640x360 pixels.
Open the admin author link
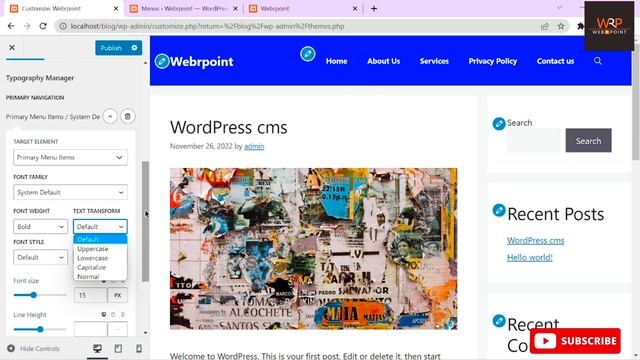[x=254, y=146]
